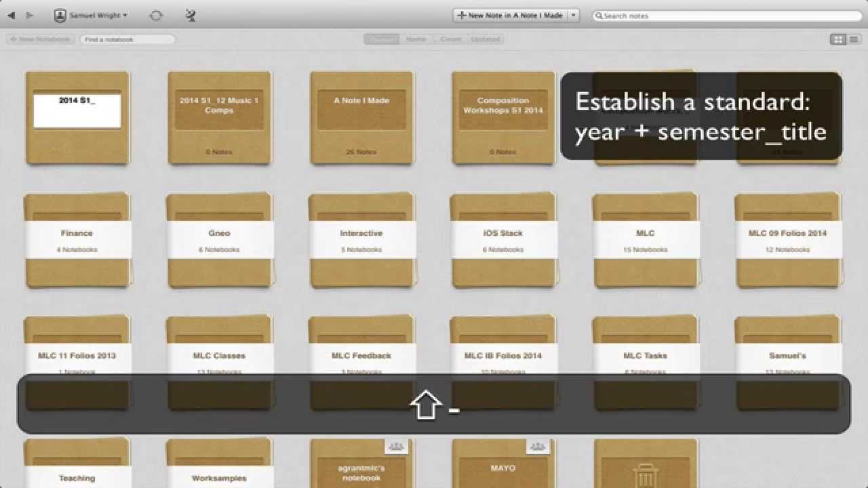Screen dimensions: 868x488
Task: Sync notes with the circular arrows icon
Action: (x=156, y=15)
